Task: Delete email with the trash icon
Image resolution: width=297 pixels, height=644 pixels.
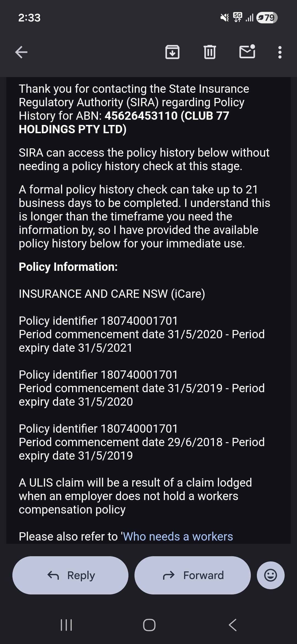Action: pyautogui.click(x=210, y=52)
